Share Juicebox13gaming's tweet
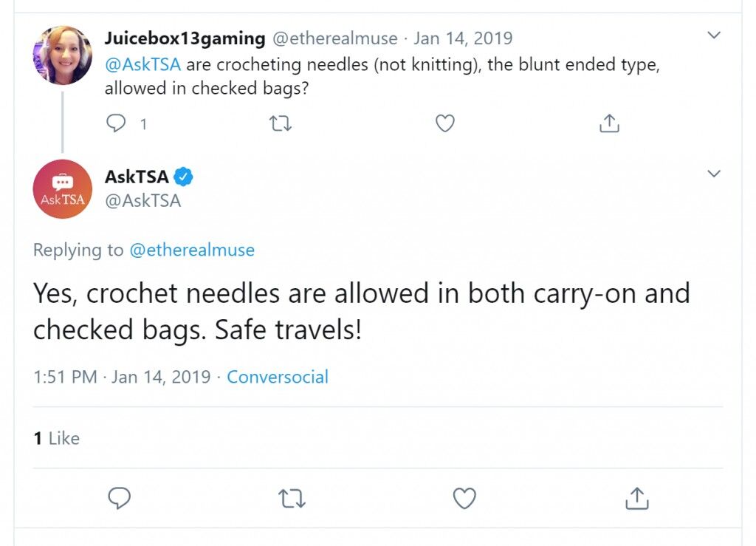The image size is (756, 546). pyautogui.click(x=609, y=123)
